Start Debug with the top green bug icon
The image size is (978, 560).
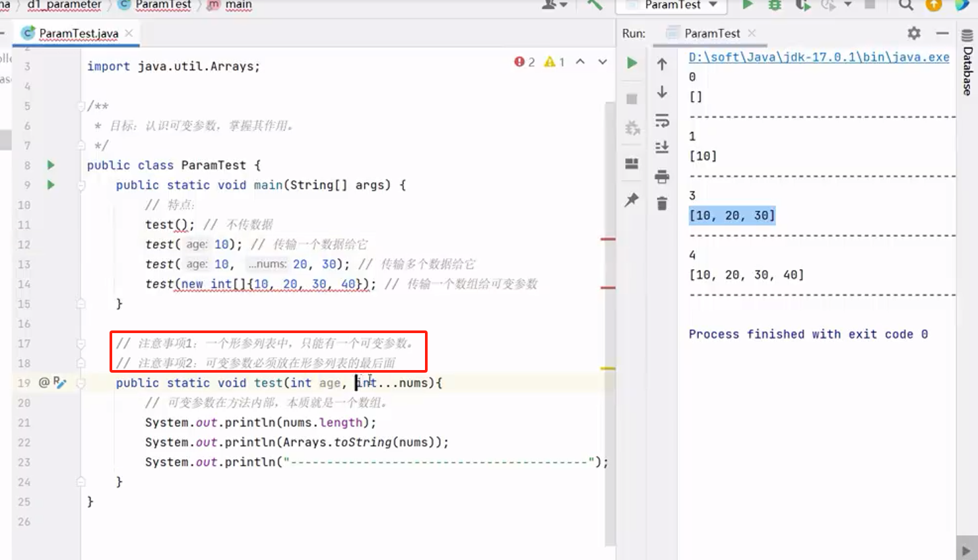tap(775, 5)
